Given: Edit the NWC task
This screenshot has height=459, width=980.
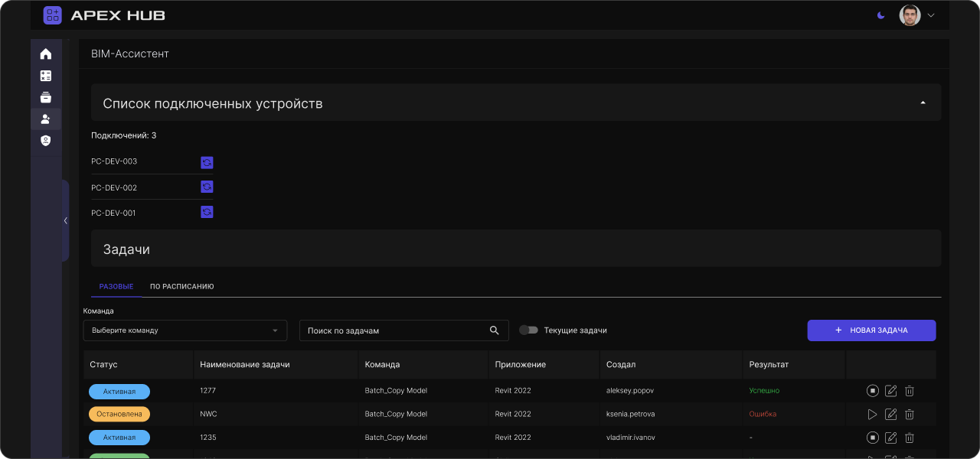Looking at the screenshot, I should pyautogui.click(x=890, y=415).
